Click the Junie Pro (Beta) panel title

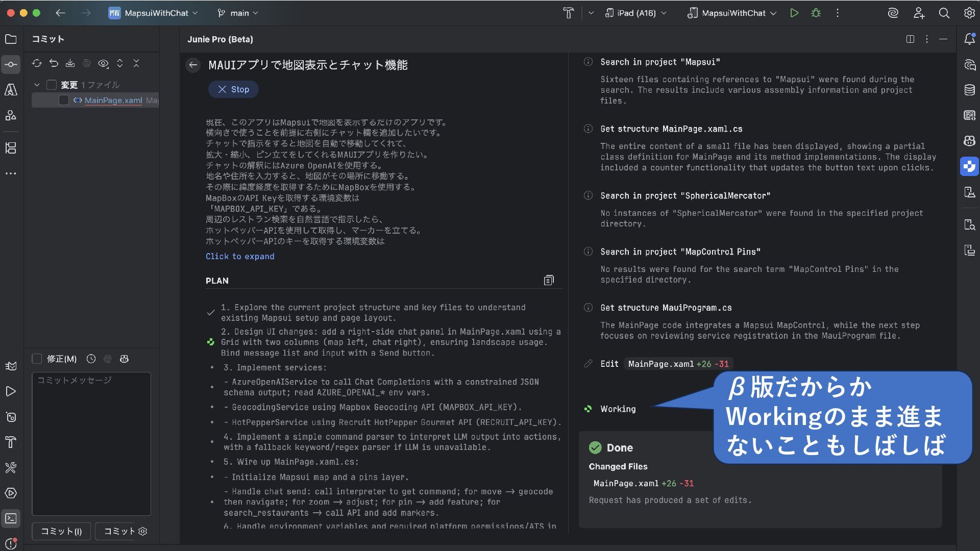tap(220, 39)
